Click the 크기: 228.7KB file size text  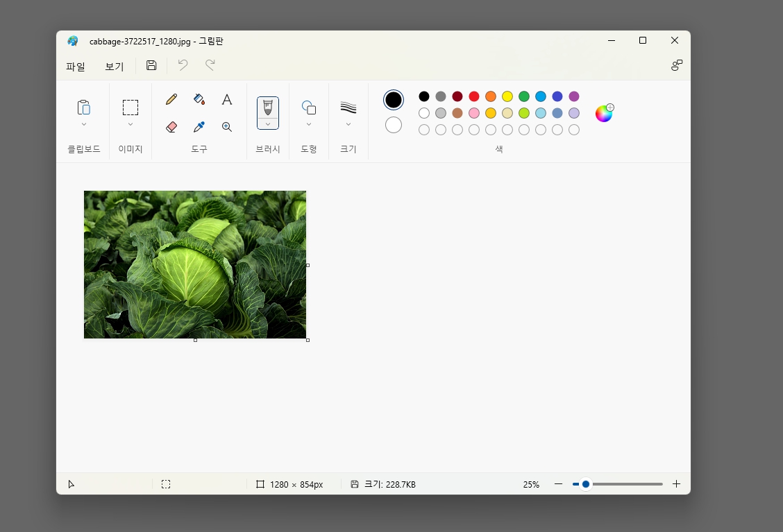[390, 484]
